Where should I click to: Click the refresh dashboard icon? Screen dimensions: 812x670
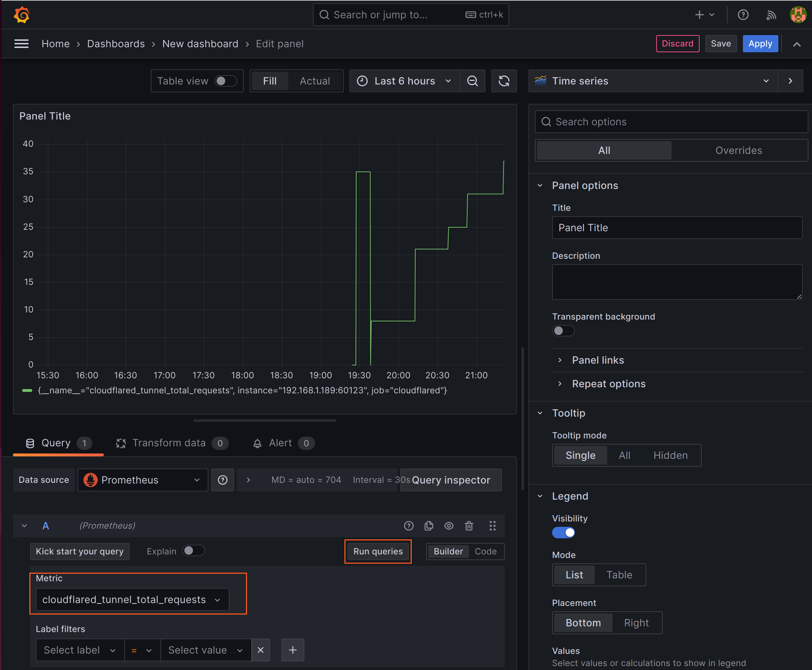504,80
